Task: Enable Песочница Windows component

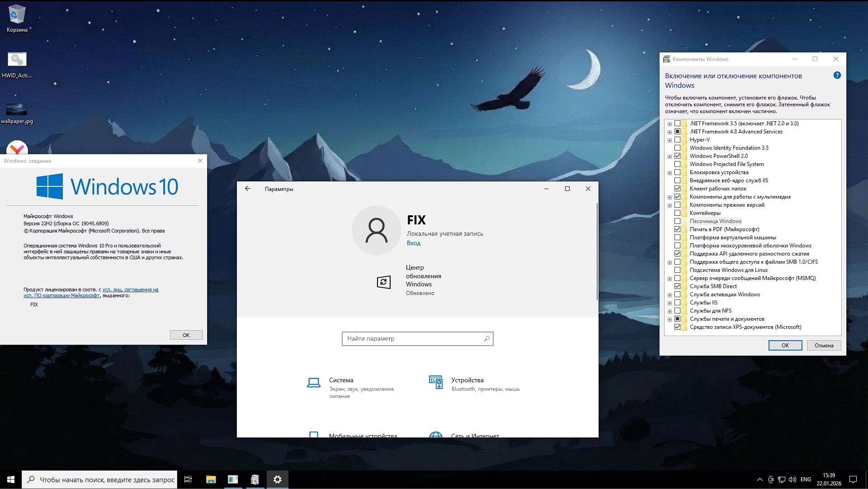Action: [x=678, y=221]
